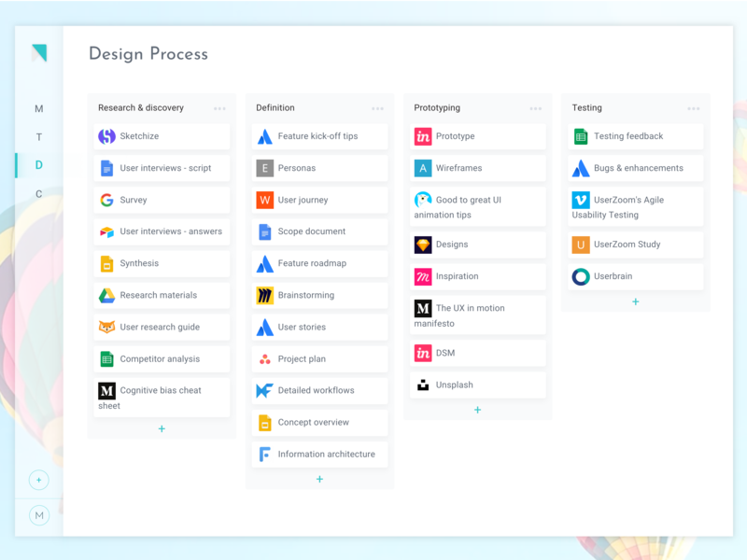Open Research & discovery column options menu
This screenshot has height=560, width=747.
click(x=219, y=108)
